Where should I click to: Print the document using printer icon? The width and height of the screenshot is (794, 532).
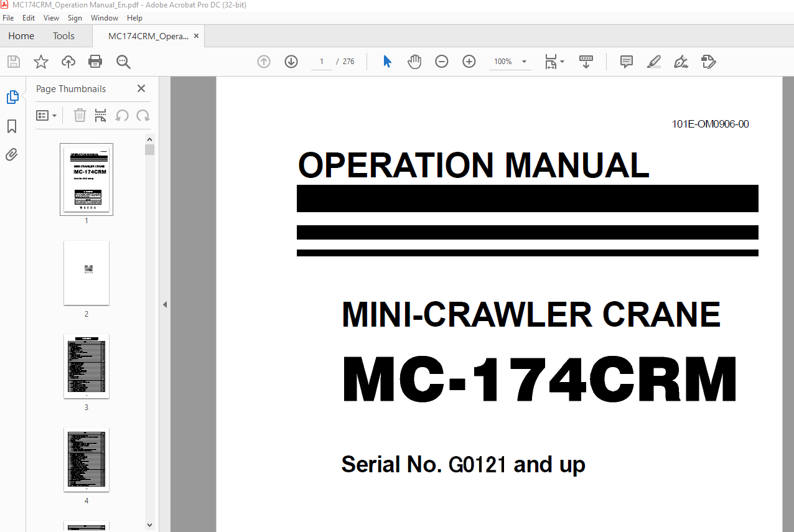(x=95, y=62)
